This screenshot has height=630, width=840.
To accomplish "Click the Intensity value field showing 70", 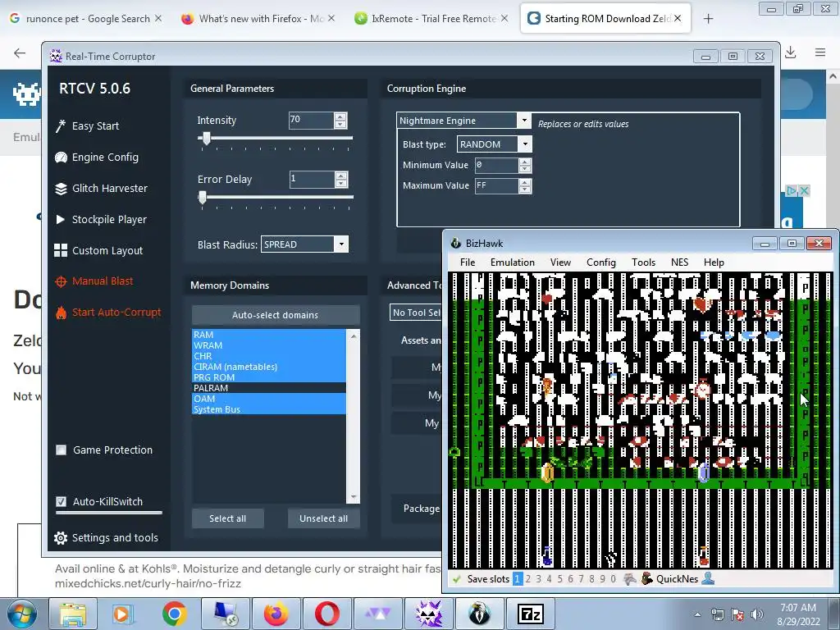I will [311, 120].
